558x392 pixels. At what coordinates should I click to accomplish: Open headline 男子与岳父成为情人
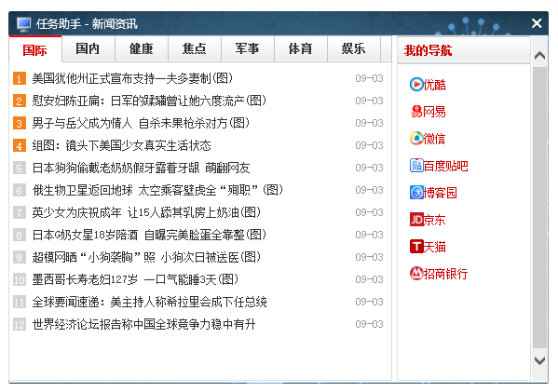point(141,123)
